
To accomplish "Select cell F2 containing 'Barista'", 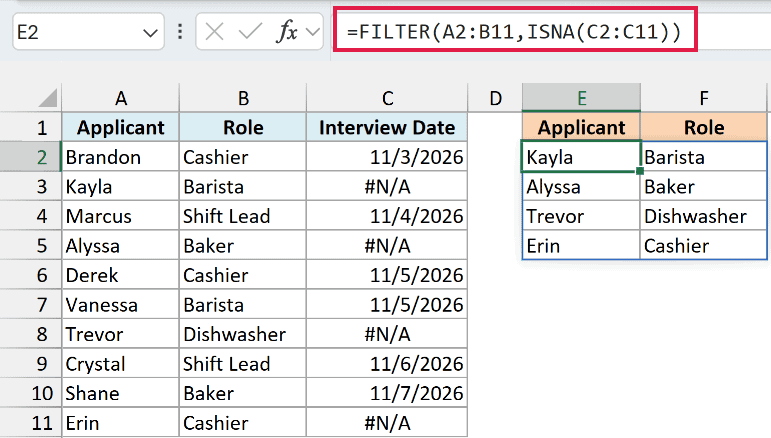I will click(x=704, y=157).
